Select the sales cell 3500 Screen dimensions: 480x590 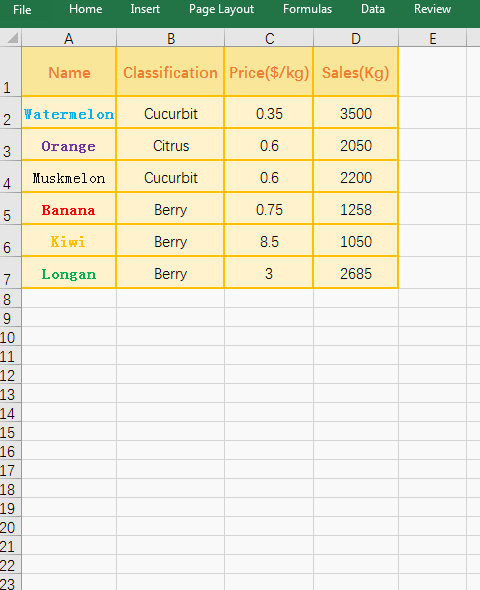(355, 113)
